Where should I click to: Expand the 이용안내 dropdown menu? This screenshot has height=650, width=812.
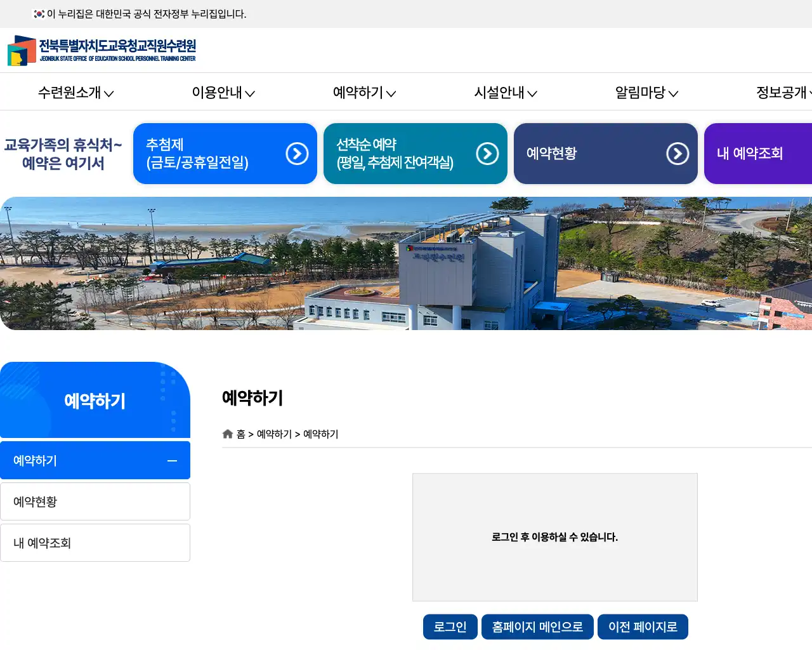tap(223, 93)
